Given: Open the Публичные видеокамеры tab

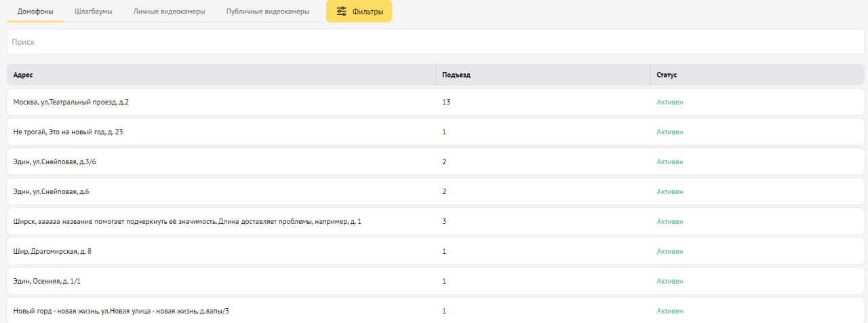Looking at the screenshot, I should click(268, 12).
